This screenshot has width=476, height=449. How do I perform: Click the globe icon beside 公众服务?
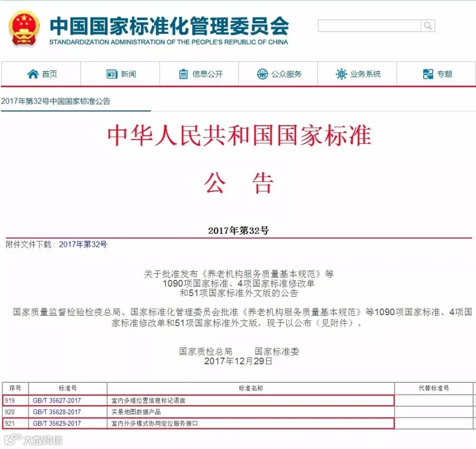coord(262,74)
